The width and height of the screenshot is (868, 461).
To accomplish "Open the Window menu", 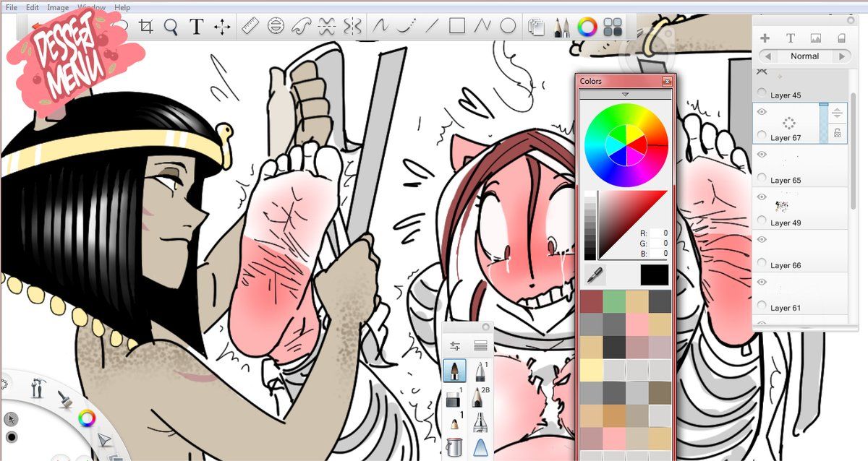I will click(92, 7).
